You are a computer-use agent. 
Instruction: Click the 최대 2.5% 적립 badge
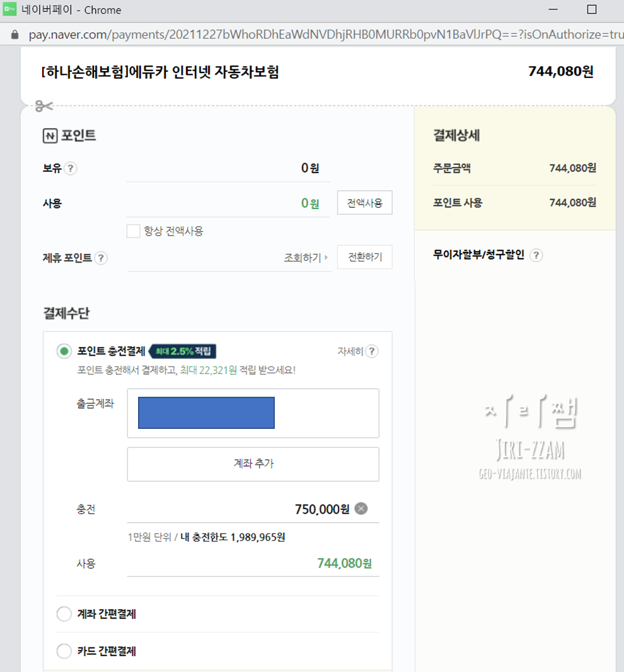[x=182, y=351]
